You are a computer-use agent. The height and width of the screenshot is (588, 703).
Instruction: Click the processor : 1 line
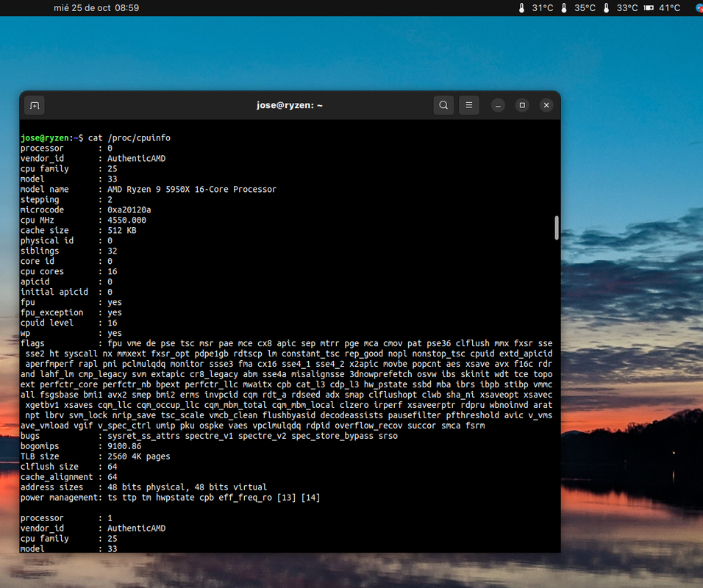(x=66, y=518)
